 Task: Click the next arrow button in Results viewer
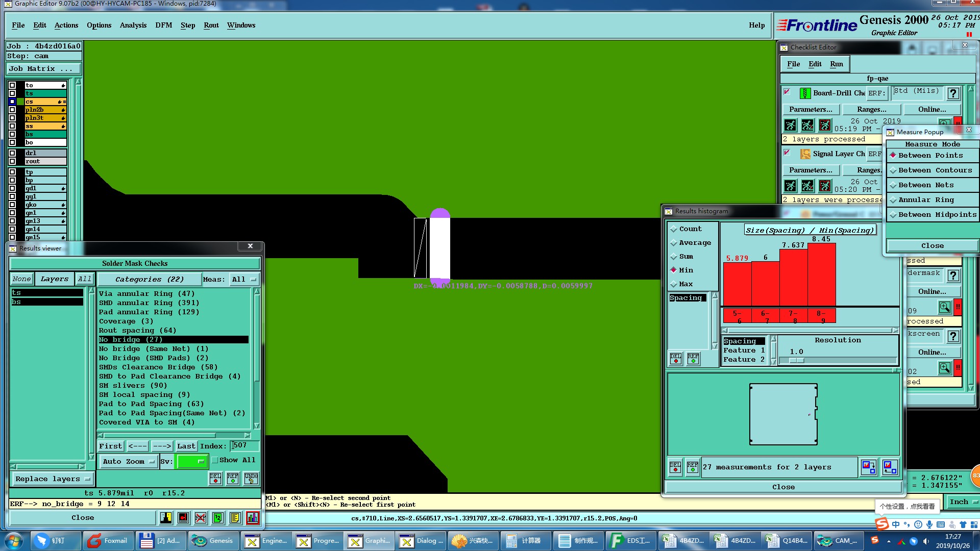point(162,446)
